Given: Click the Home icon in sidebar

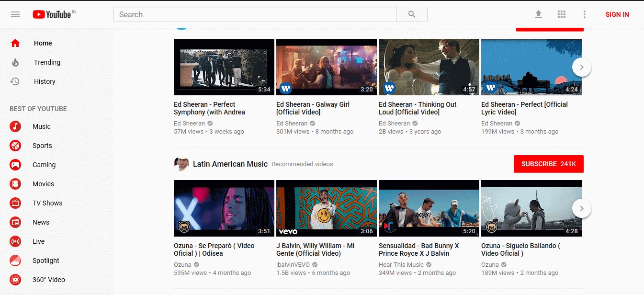Looking at the screenshot, I should tap(15, 43).
